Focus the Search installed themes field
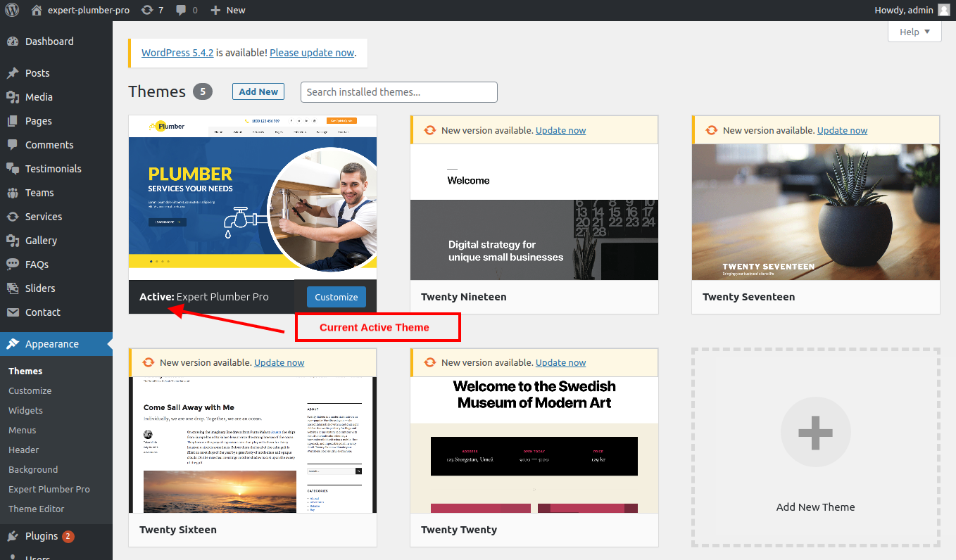Screen dimensions: 956x560 coord(399,92)
